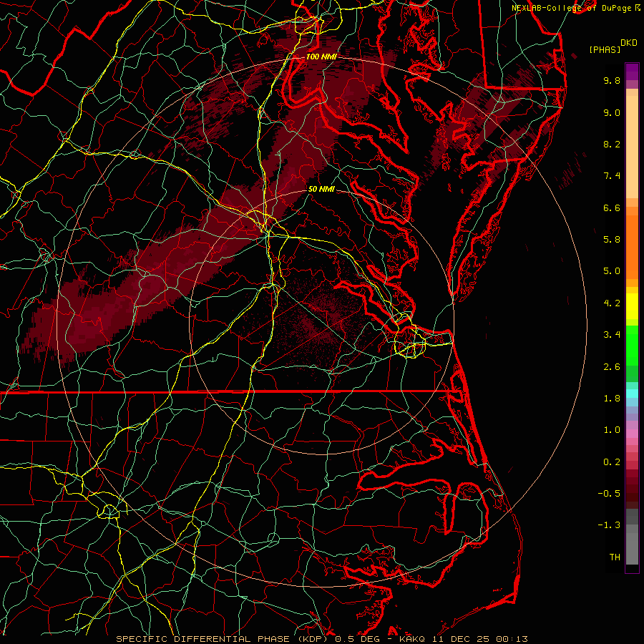644x644 pixels.
Task: Pick the orange segment of the color bar
Action: point(632,246)
